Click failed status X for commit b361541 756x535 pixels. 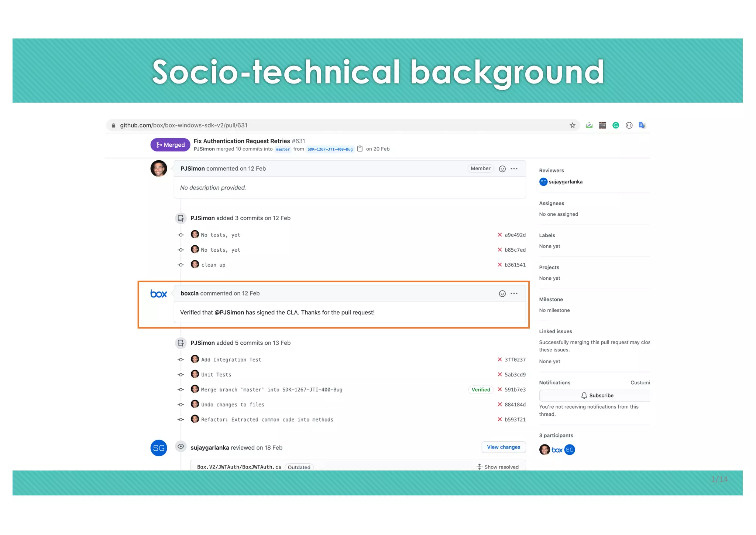point(500,265)
